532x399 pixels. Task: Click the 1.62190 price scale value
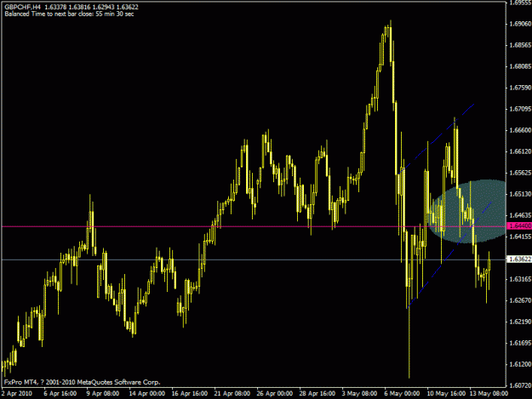pyautogui.click(x=520, y=322)
